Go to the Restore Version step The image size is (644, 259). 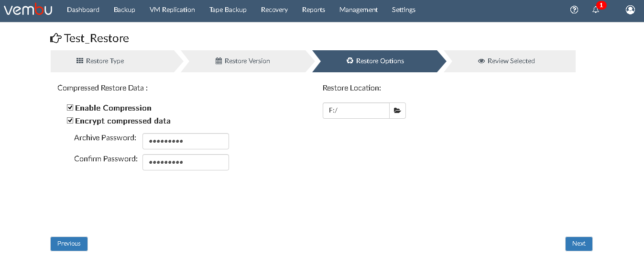[x=243, y=61]
